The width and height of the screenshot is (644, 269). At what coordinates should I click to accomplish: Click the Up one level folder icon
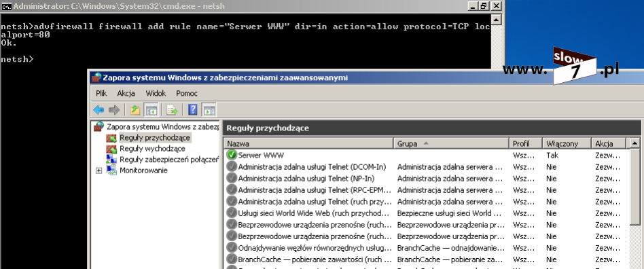point(135,110)
